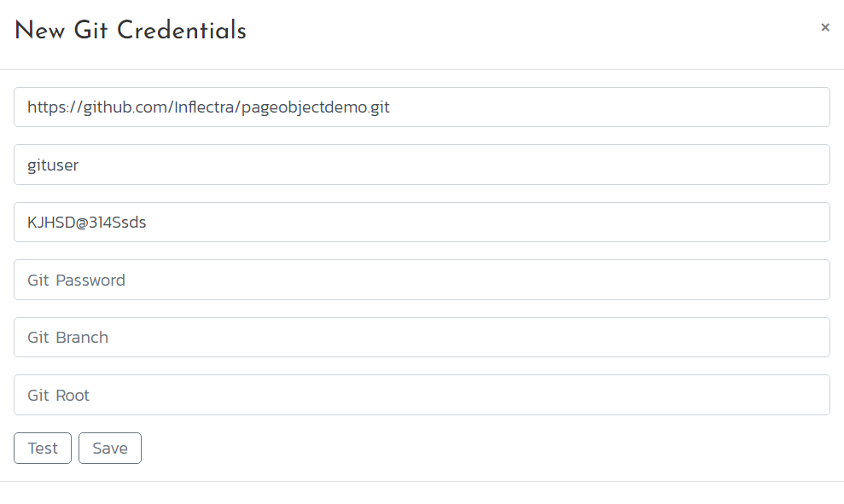This screenshot has height=504, width=844.
Task: Click the 'gituser' text
Action: point(53,165)
